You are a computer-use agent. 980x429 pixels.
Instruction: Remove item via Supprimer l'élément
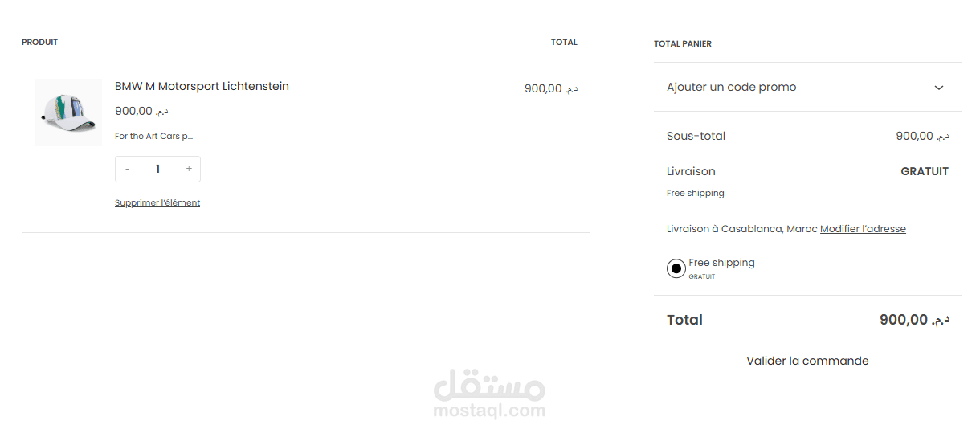157,203
